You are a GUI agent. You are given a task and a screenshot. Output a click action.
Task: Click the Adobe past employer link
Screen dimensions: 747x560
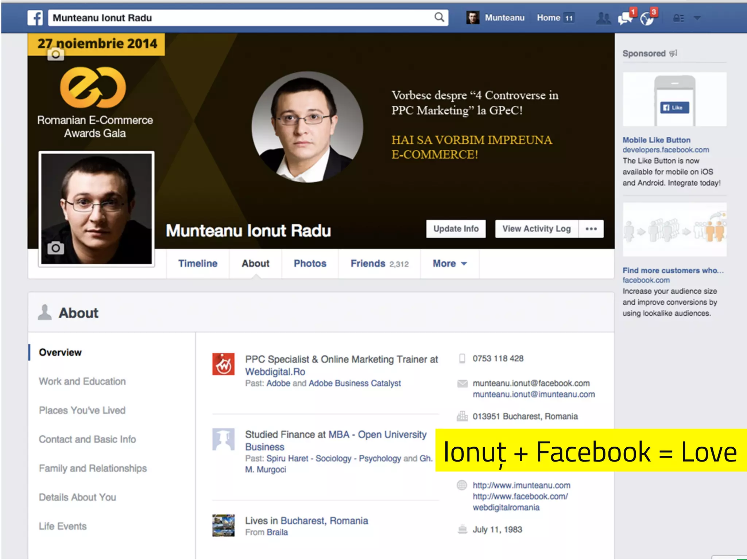pyautogui.click(x=278, y=384)
